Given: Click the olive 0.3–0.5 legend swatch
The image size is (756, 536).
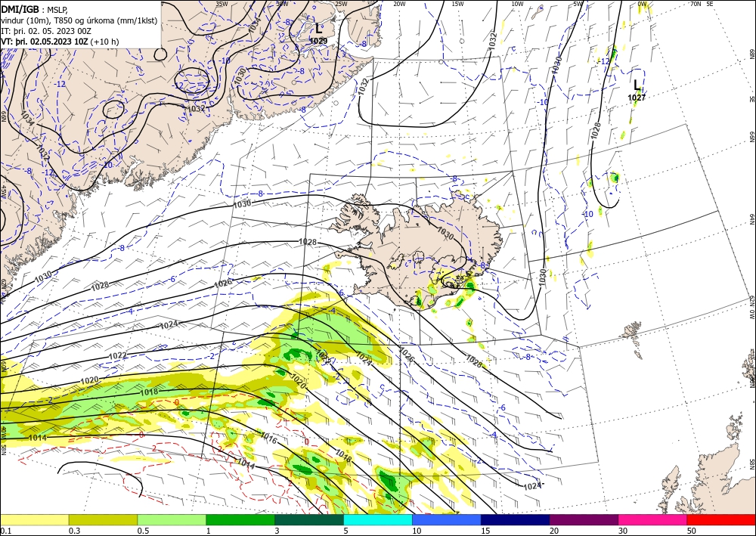Looking at the screenshot, I should (103, 519).
